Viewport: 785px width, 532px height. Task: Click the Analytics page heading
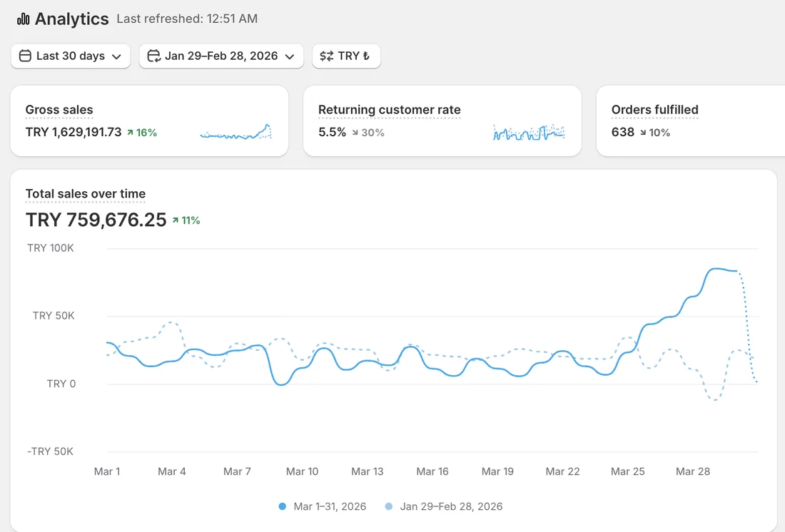71,19
